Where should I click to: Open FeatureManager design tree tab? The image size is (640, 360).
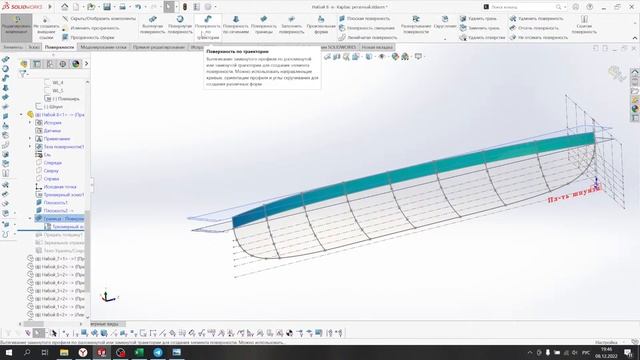point(24,64)
